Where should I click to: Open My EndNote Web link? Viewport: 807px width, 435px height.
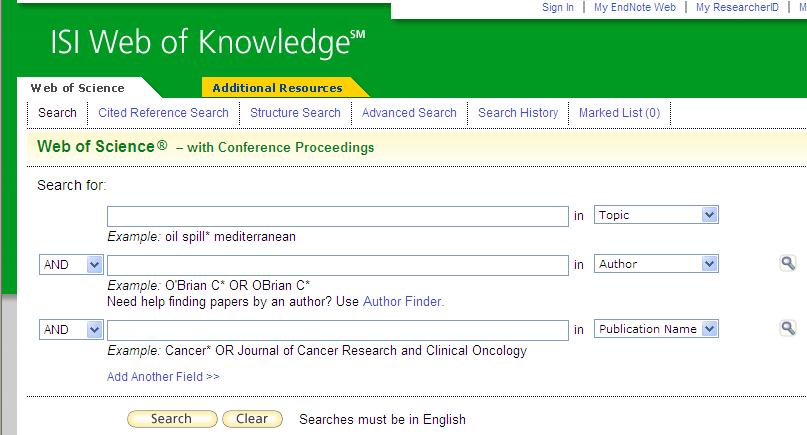coord(635,7)
